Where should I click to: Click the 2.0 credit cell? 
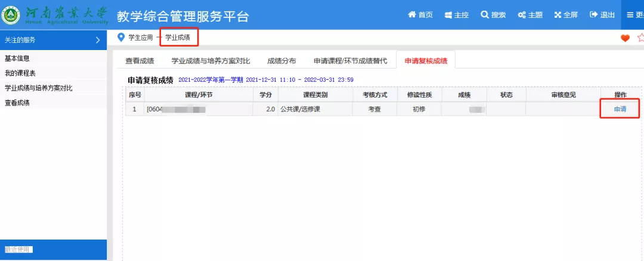(x=265, y=109)
